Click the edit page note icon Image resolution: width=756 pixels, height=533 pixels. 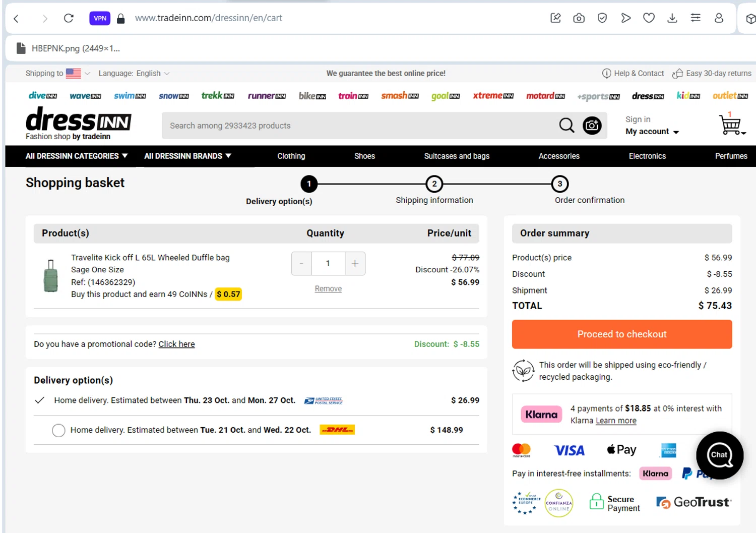point(555,18)
